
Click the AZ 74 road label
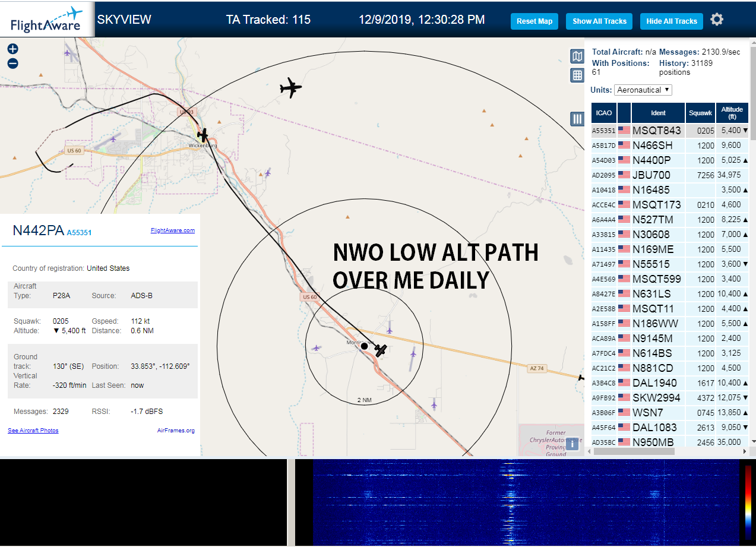point(536,368)
